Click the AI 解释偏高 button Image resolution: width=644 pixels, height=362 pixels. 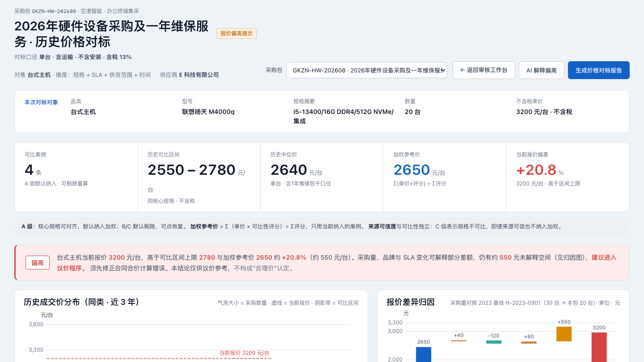[542, 70]
